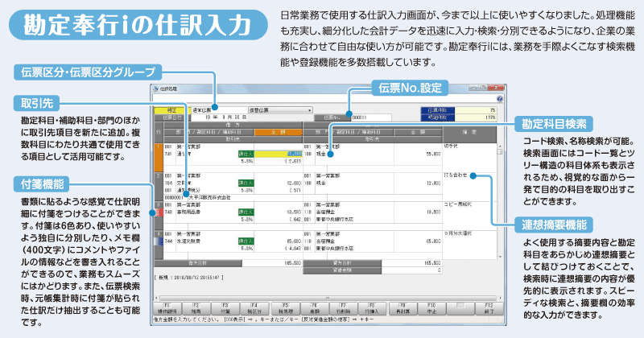Click the blue sticky-note marker on row 4
Screen dimensions: 644x338
(159, 241)
